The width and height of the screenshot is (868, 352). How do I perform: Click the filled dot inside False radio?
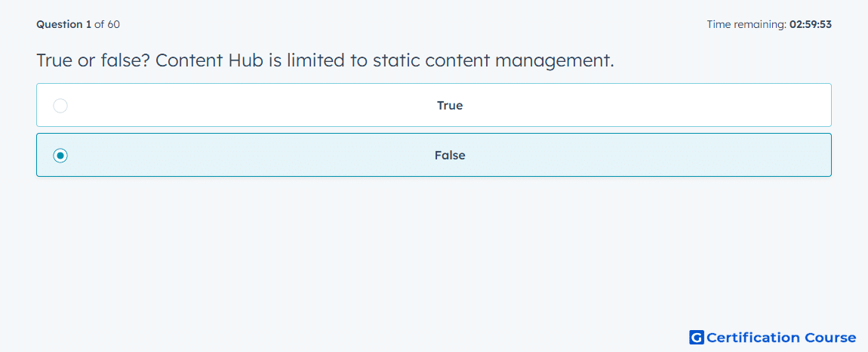click(60, 156)
